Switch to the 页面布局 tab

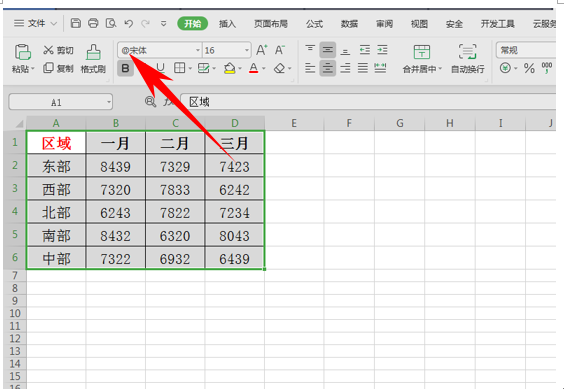(271, 24)
